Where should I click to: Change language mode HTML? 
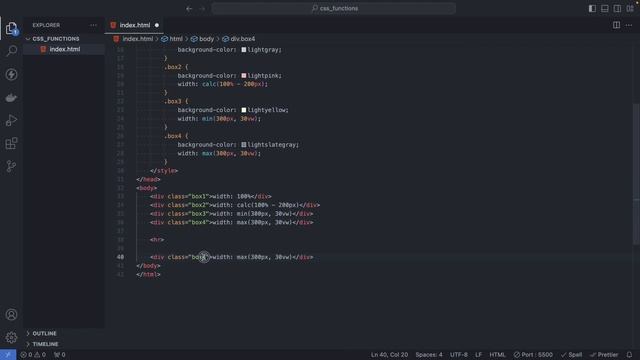497,355
